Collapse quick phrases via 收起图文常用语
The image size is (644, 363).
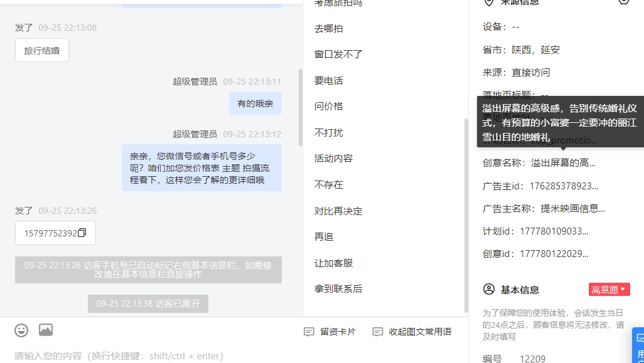coord(412,332)
